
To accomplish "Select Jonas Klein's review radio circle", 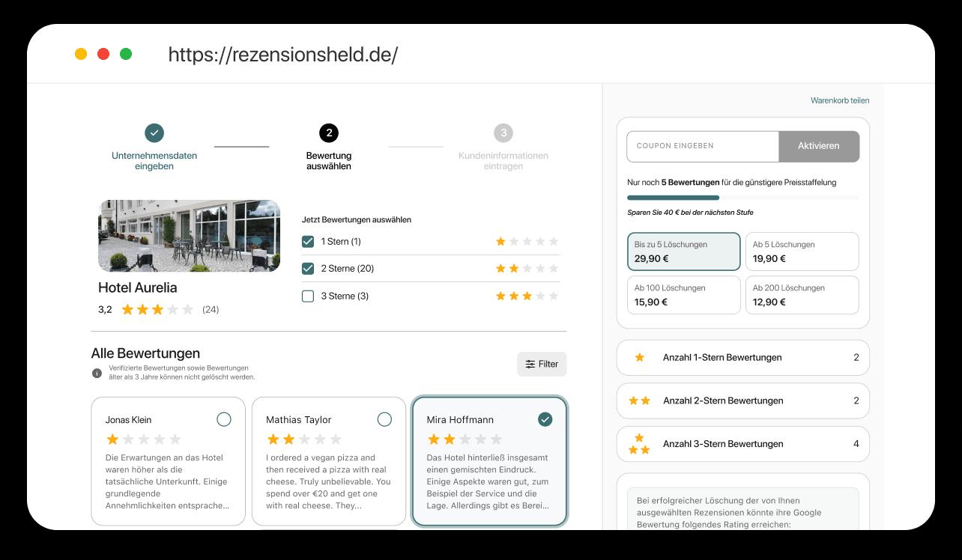I will click(223, 419).
